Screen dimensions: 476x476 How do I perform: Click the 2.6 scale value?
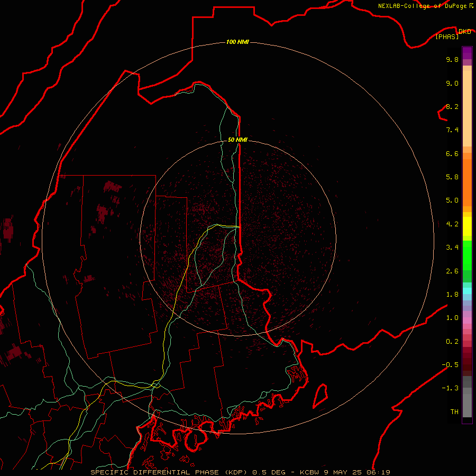click(452, 271)
